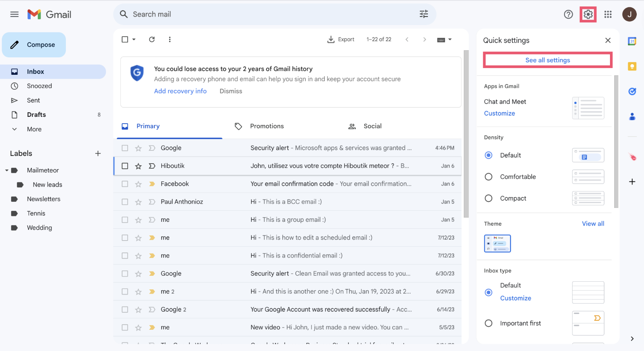Open Google Tasks side panel icon

[x=632, y=91]
